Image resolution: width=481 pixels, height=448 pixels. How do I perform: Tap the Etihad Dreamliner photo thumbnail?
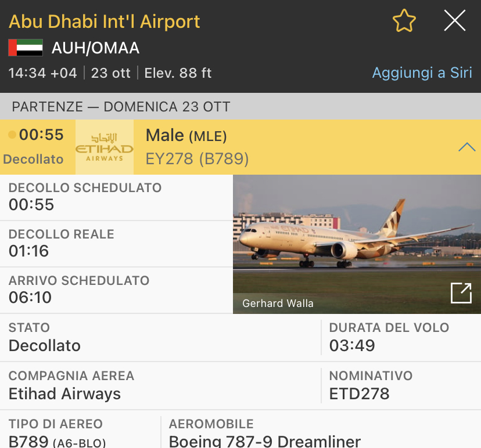[x=356, y=244]
